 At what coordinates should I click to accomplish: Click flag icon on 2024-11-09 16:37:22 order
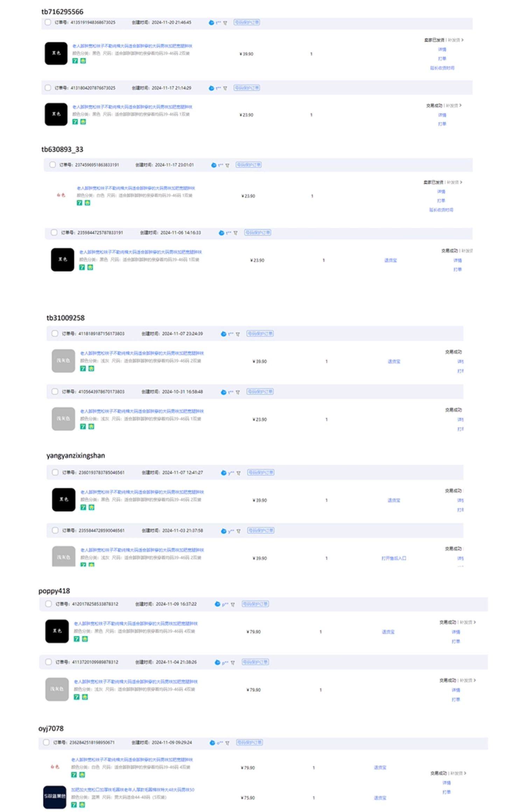[x=233, y=605]
